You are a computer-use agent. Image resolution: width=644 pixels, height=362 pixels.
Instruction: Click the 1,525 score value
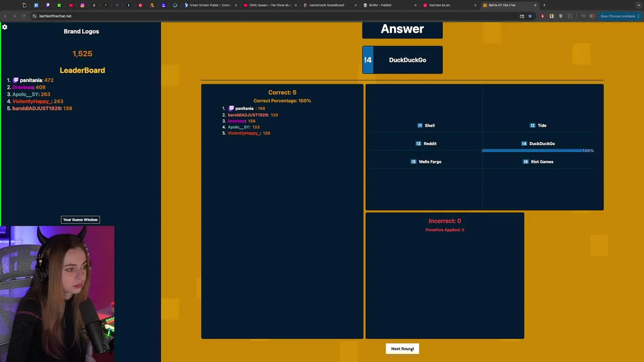click(x=82, y=54)
